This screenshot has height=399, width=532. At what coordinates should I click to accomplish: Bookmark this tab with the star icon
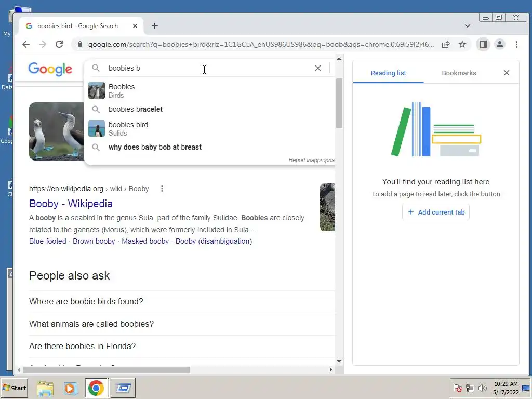pyautogui.click(x=462, y=44)
